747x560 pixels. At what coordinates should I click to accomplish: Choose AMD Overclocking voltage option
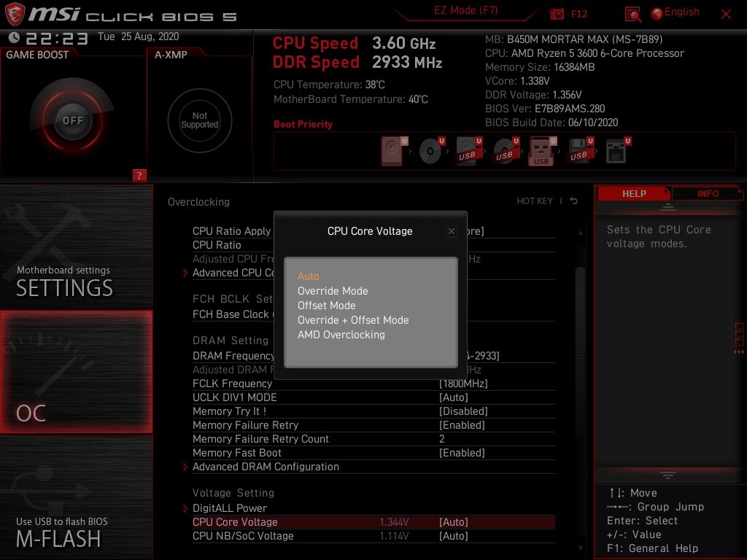(341, 335)
